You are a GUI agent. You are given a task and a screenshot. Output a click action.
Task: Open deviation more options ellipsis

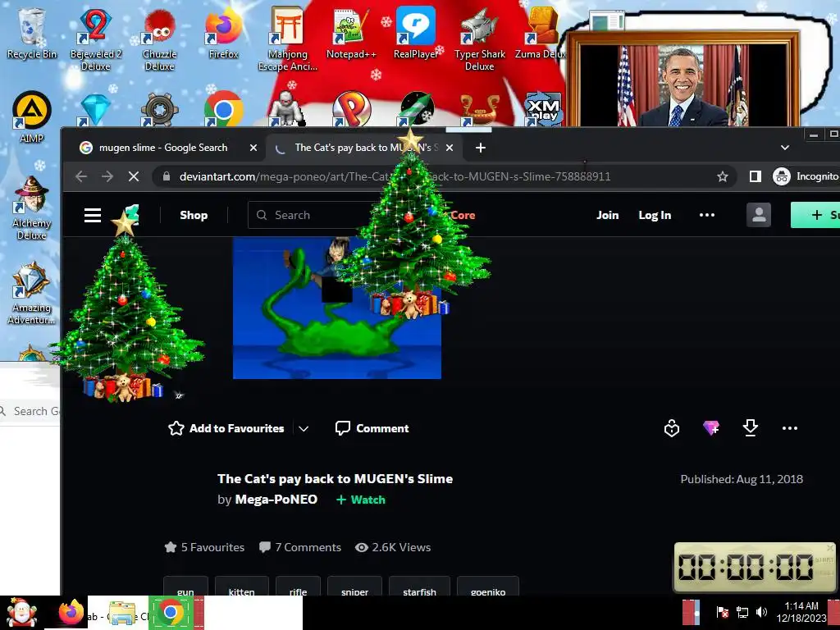(790, 428)
